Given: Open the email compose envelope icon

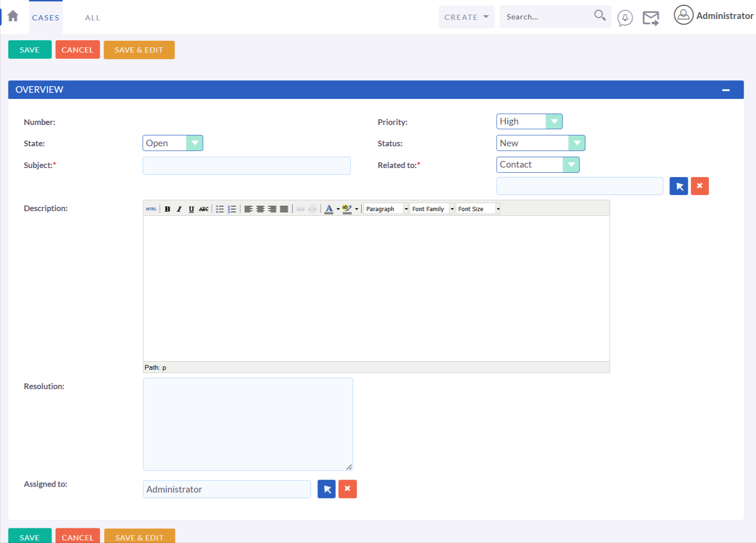Looking at the screenshot, I should pos(651,18).
